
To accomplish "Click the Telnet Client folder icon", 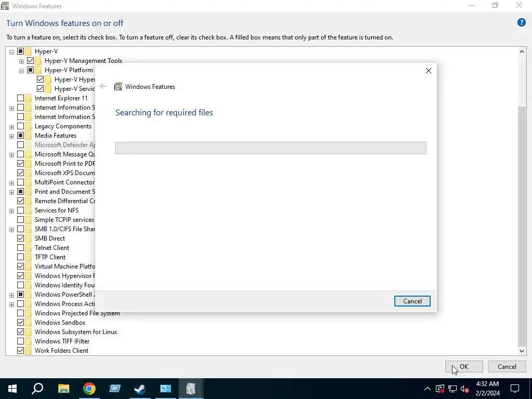I will point(29,248).
